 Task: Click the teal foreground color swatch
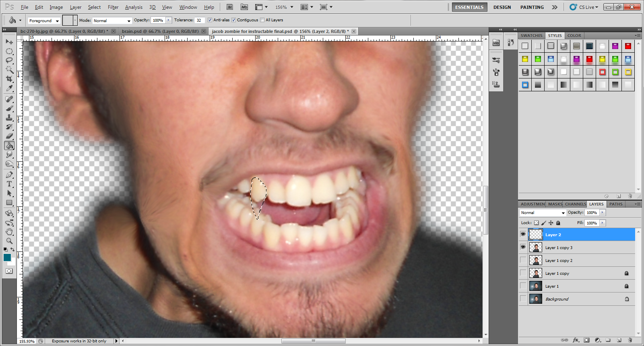click(7, 257)
